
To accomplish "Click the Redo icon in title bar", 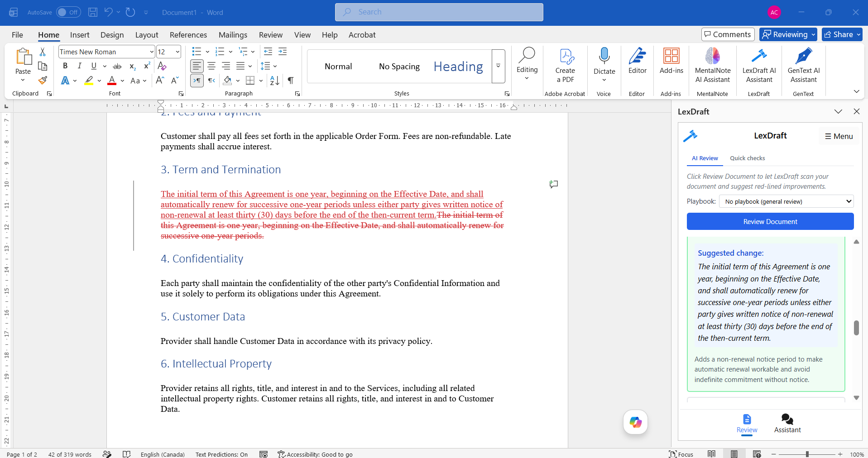I will [x=130, y=12].
